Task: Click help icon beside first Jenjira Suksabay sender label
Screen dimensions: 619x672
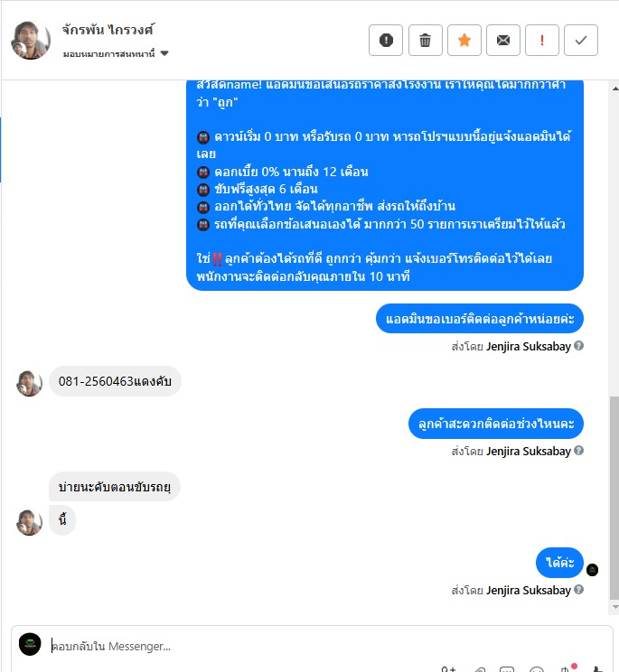Action: pos(578,345)
